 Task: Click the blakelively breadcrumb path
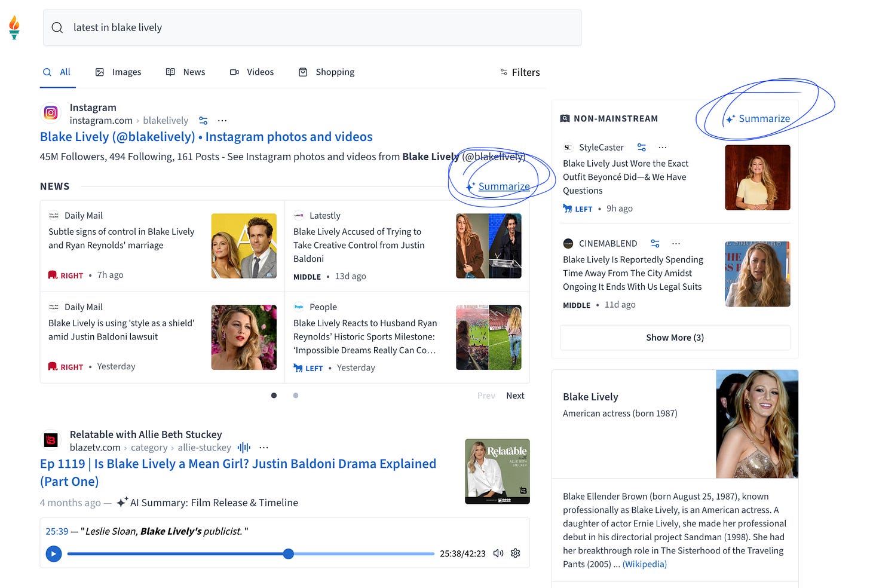166,121
